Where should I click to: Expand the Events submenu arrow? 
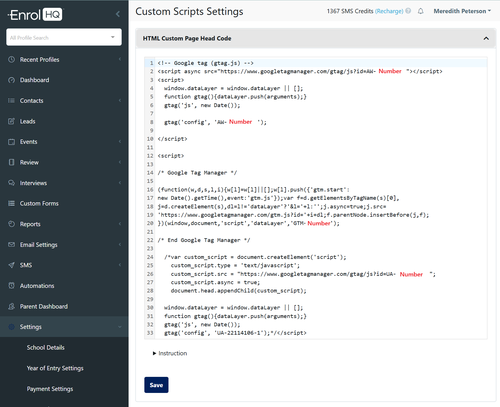coord(120,142)
